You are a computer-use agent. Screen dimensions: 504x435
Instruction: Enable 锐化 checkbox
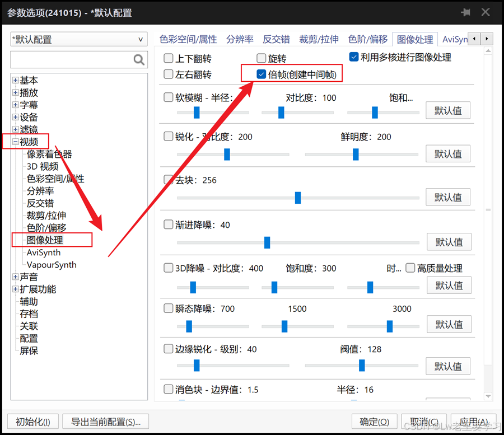tap(169, 136)
